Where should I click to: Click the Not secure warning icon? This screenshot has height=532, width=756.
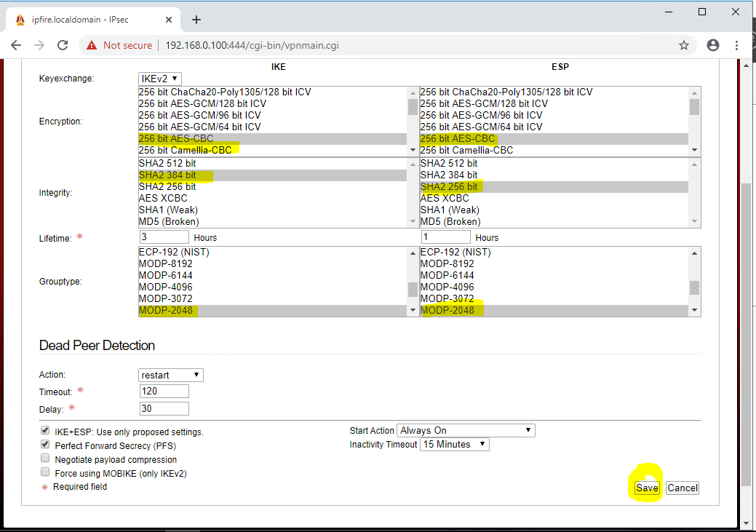(x=92, y=44)
